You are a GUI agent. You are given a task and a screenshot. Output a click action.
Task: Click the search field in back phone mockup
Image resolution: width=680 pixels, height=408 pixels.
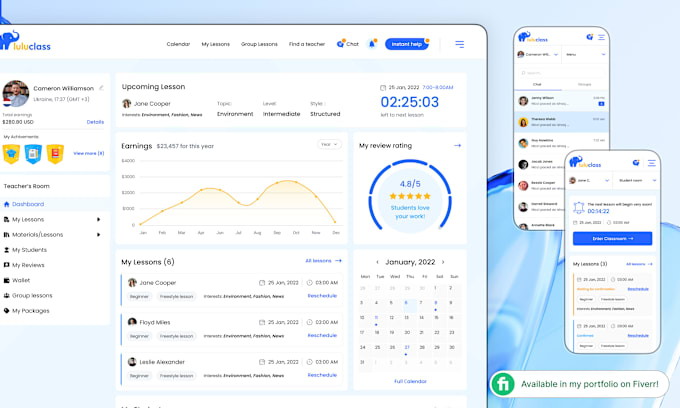point(561,73)
